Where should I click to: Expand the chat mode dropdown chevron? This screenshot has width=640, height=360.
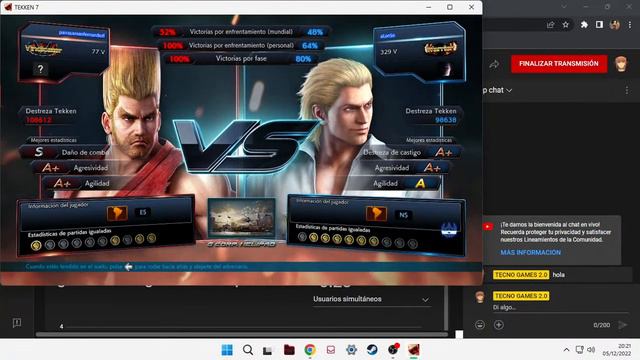509,90
